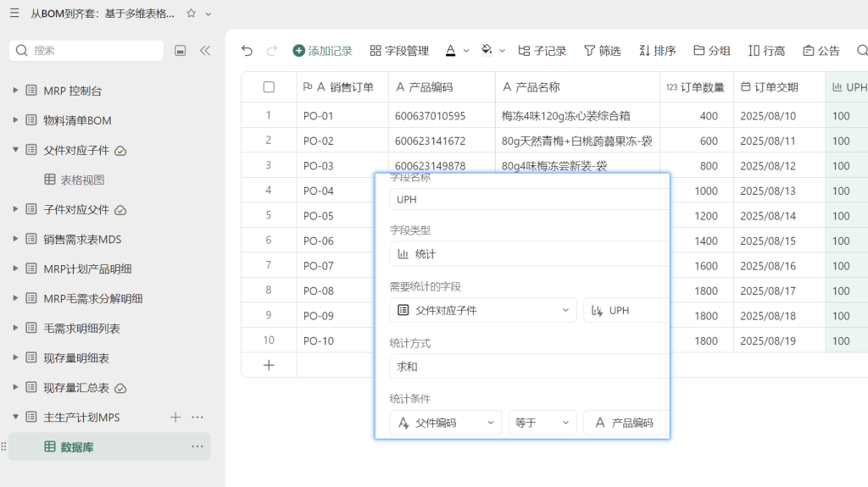Open the hamburger menu at top left

coord(14,13)
